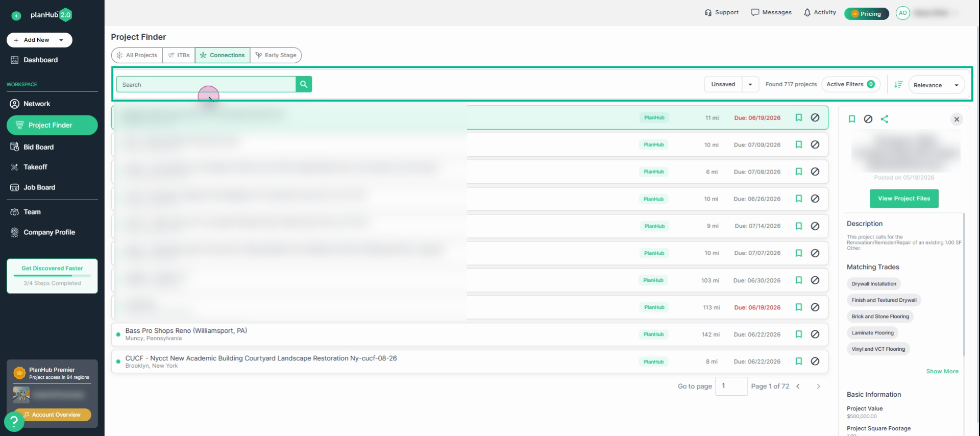980x436 pixels.
Task: Bookmark the Bass Pro Shops Reno project
Action: point(799,334)
